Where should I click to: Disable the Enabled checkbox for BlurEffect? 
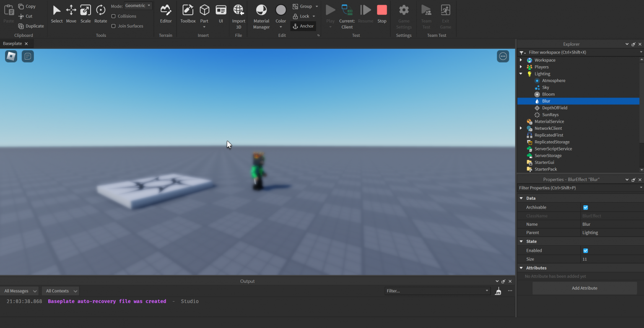click(585, 250)
